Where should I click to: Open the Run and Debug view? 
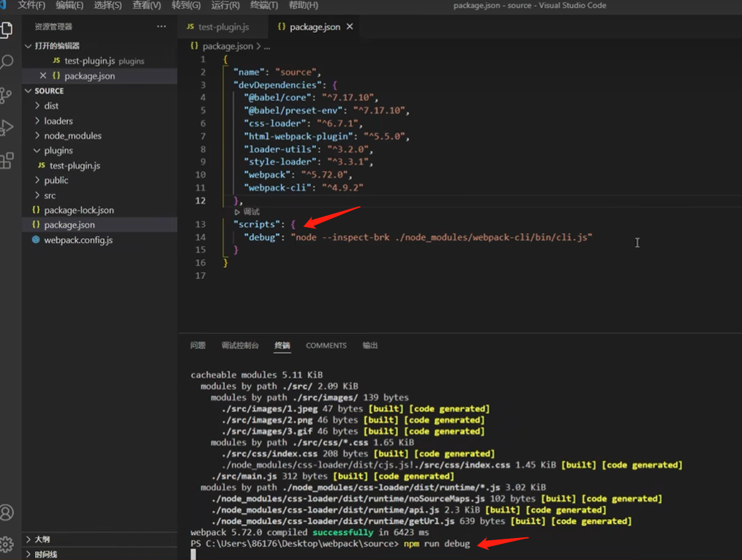(8, 128)
